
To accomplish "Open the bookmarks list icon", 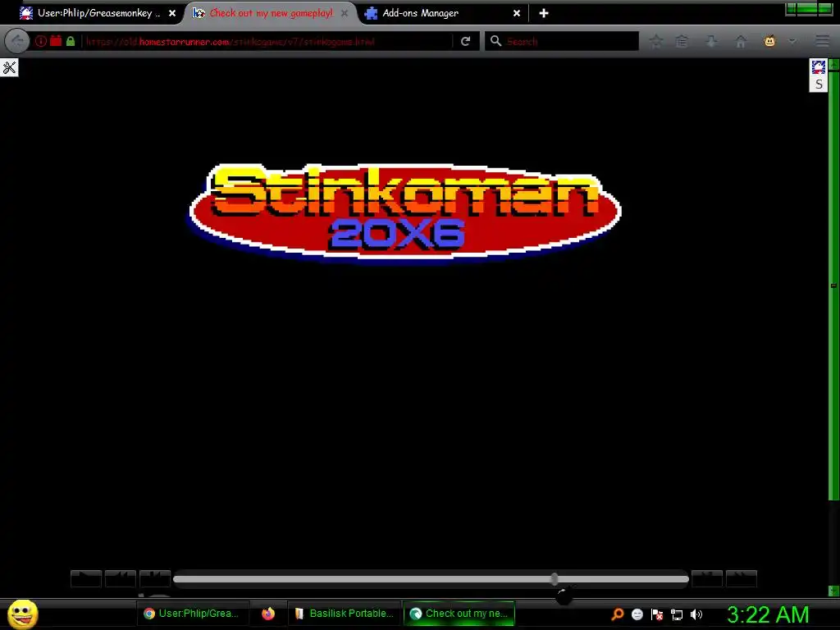I will (682, 41).
